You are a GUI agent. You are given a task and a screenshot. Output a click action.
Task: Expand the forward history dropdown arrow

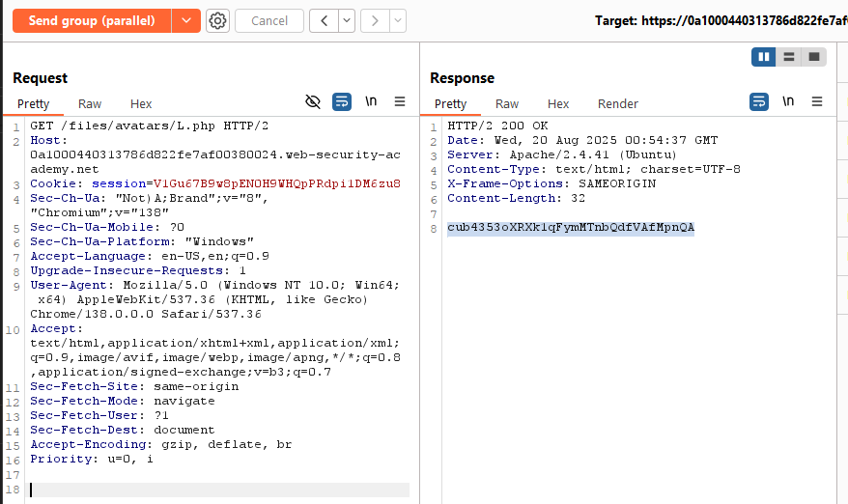(397, 20)
